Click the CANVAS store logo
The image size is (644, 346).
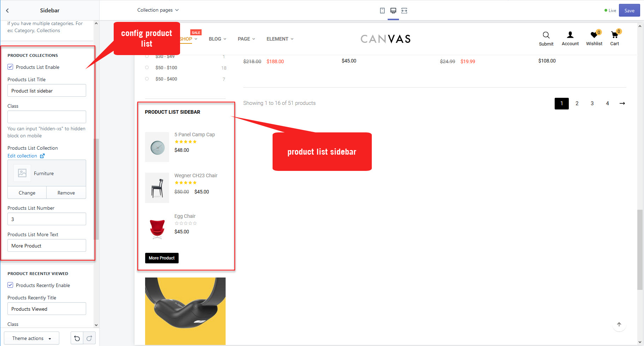386,39
